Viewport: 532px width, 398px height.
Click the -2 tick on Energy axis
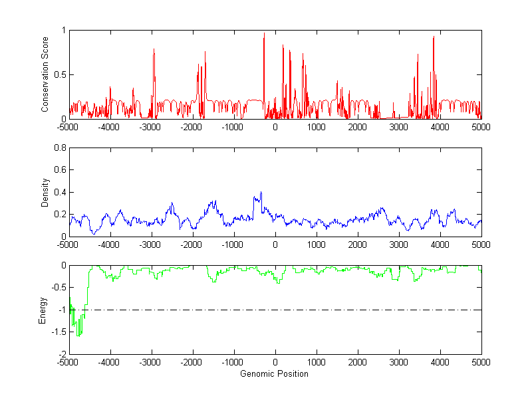pos(62,355)
